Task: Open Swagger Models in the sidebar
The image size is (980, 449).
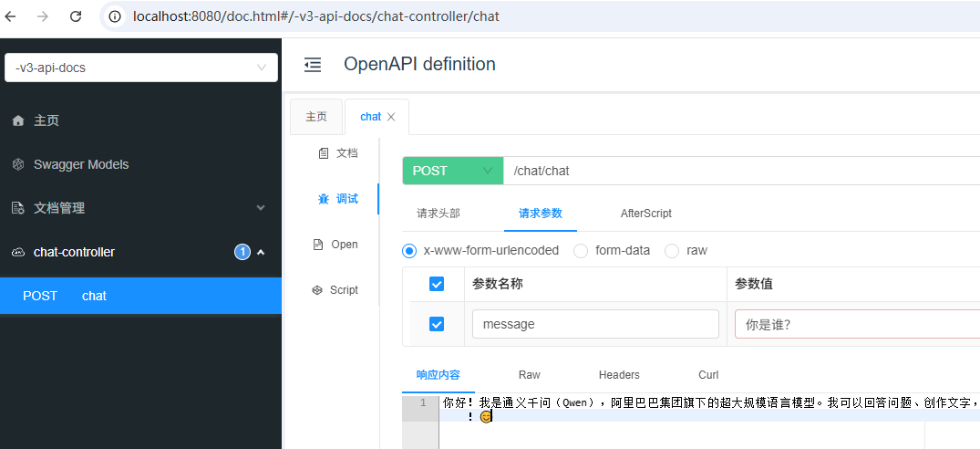Action: pos(80,164)
